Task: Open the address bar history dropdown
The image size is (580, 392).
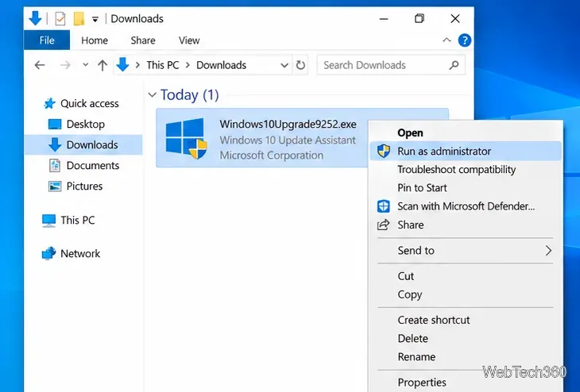Action: pyautogui.click(x=284, y=65)
